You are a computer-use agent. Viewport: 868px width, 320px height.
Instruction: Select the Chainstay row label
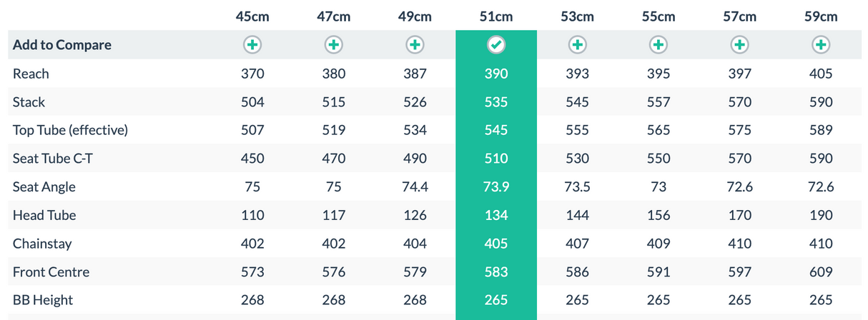(42, 244)
